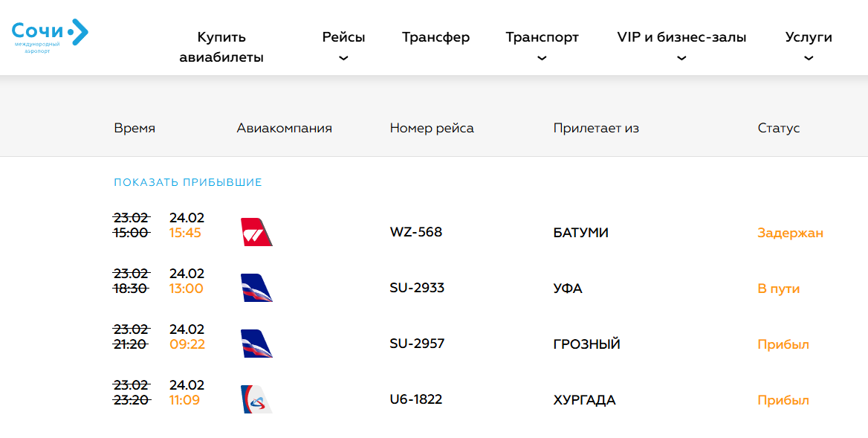Expand the Транспорт menu chevron

[x=542, y=59]
